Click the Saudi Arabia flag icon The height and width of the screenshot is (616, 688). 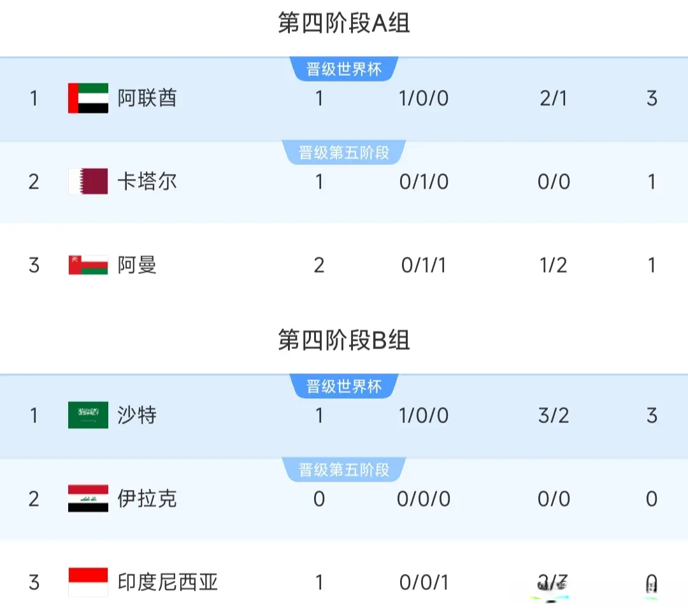(x=88, y=415)
